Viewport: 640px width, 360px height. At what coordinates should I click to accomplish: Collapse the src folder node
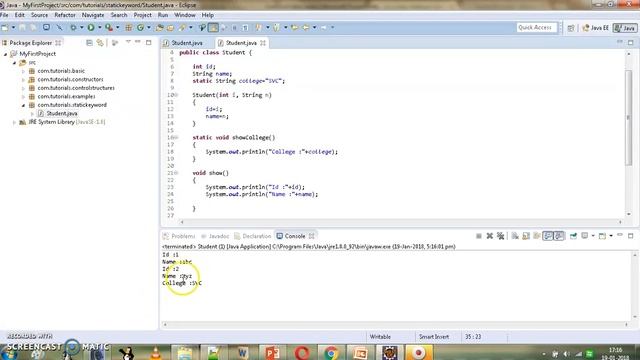click(14, 62)
